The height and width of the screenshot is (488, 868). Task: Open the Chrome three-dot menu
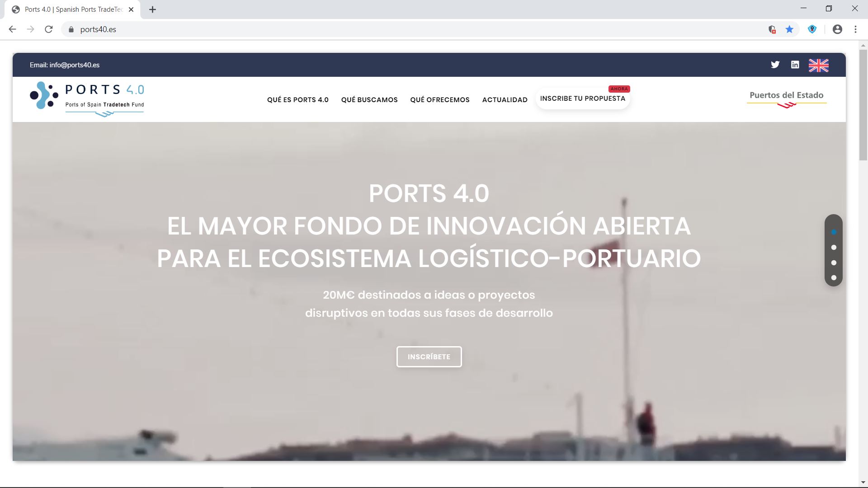pyautogui.click(x=855, y=29)
